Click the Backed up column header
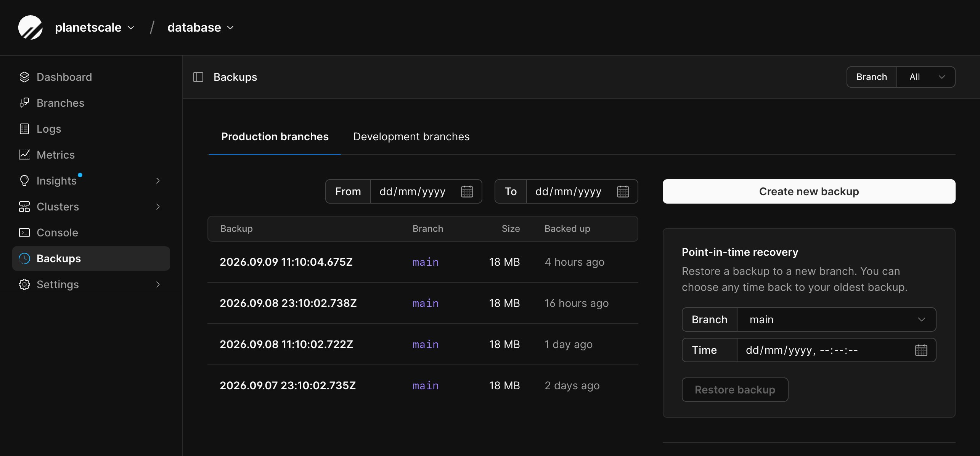Image resolution: width=980 pixels, height=456 pixels. [x=567, y=228]
